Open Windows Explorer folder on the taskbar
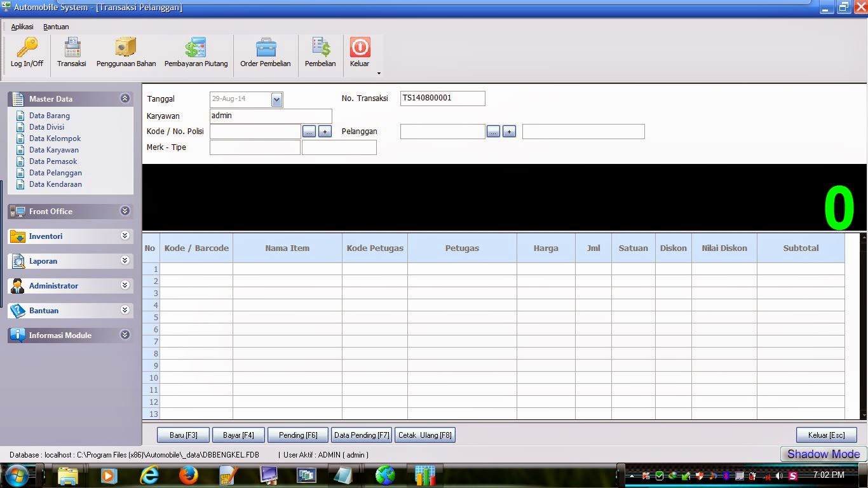 (x=68, y=475)
